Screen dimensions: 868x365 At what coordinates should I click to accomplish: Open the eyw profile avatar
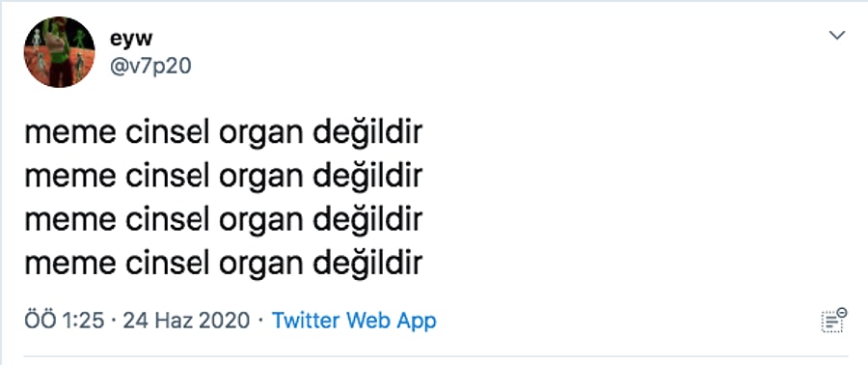59,52
